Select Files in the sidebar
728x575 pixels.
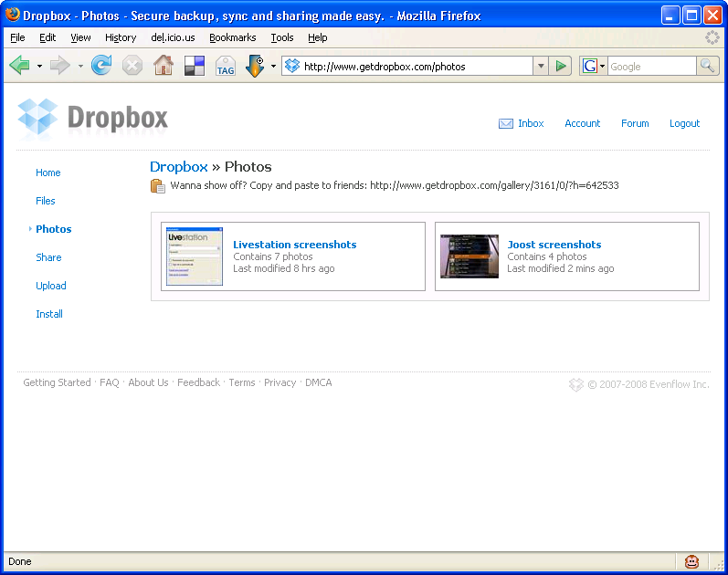(x=46, y=201)
